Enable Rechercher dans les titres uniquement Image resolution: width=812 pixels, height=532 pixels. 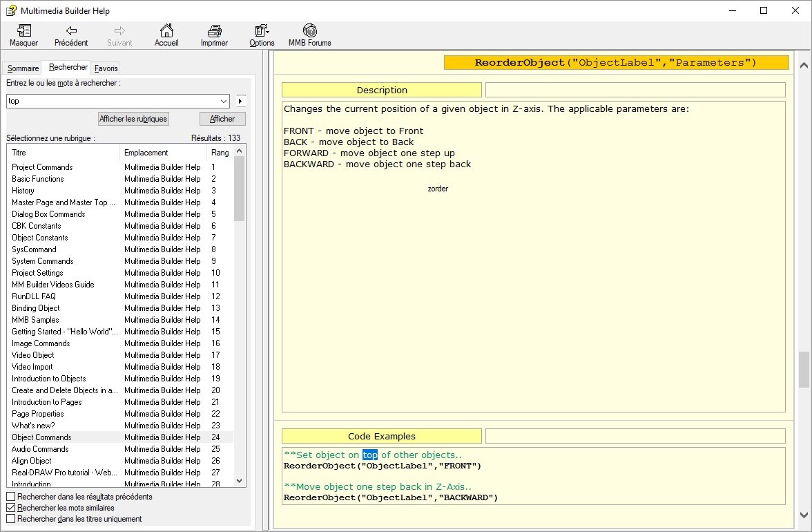(10, 519)
